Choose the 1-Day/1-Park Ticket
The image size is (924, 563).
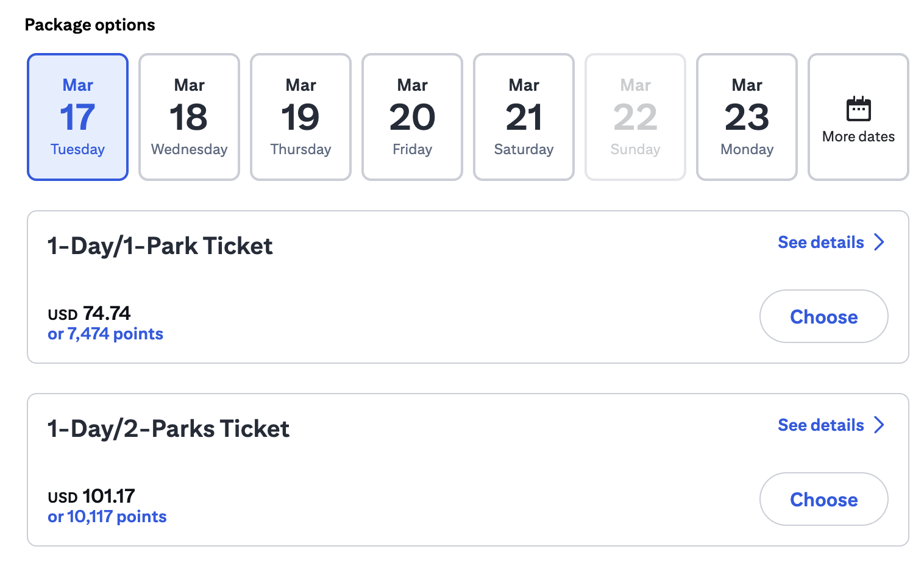click(x=823, y=316)
